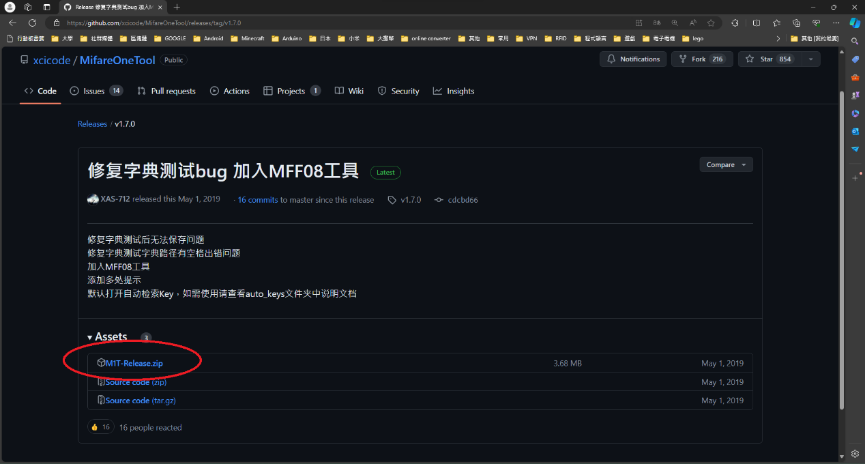Open the Android bookmarks folder
The height and width of the screenshot is (464, 865).
(208, 39)
